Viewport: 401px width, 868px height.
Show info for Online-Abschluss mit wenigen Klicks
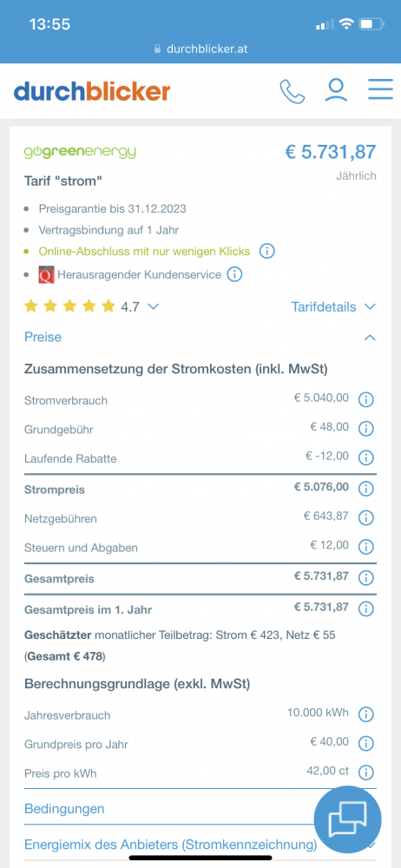click(267, 252)
